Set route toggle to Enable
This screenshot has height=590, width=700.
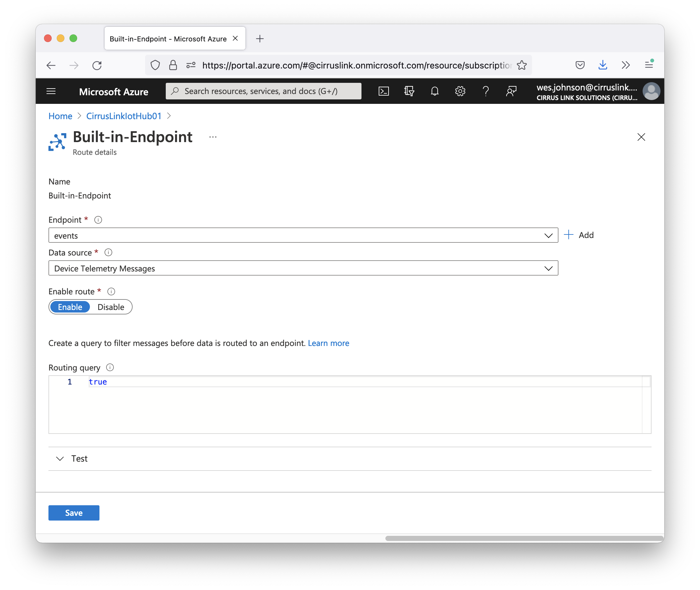point(70,307)
